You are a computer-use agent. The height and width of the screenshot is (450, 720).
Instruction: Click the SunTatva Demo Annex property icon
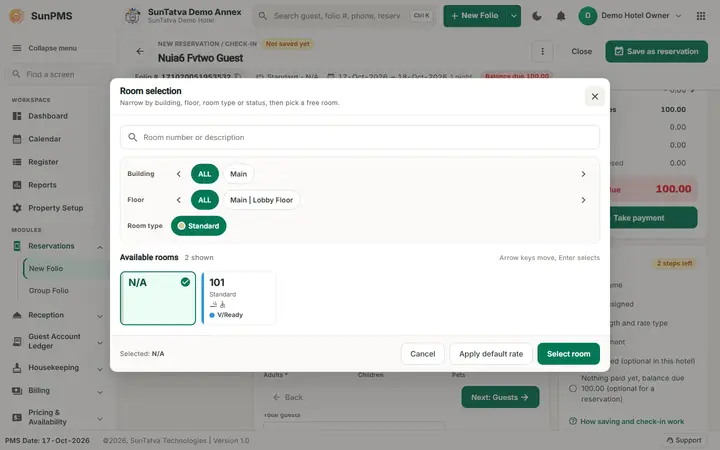(x=133, y=16)
